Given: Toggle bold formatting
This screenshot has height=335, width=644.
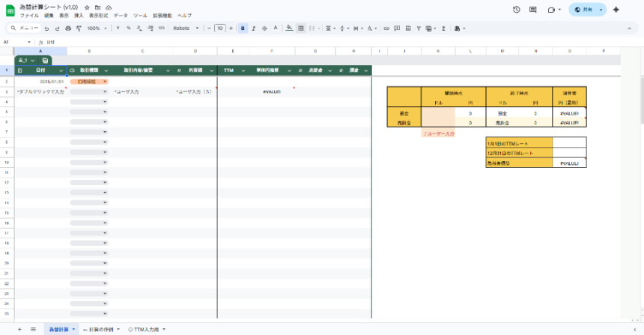Looking at the screenshot, I should pos(243,28).
